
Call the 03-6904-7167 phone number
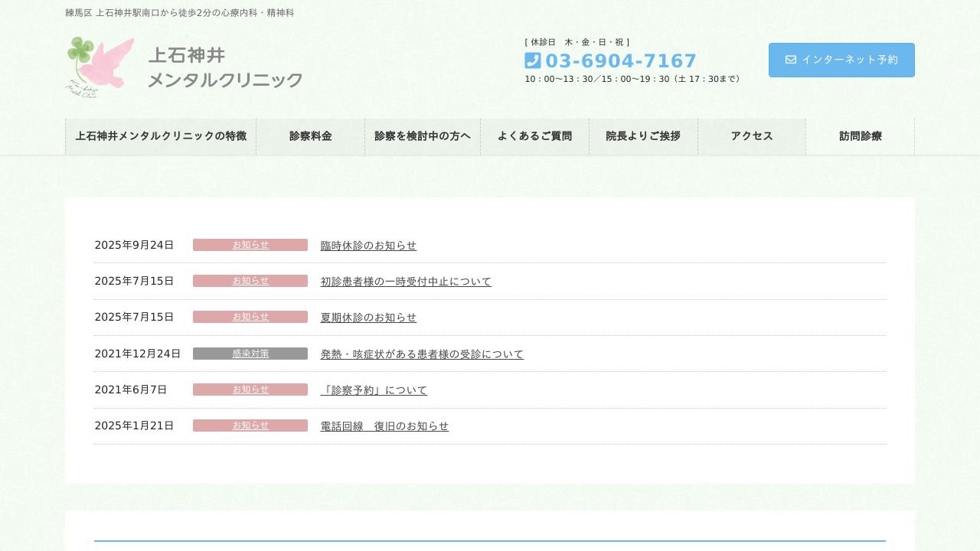click(x=621, y=61)
